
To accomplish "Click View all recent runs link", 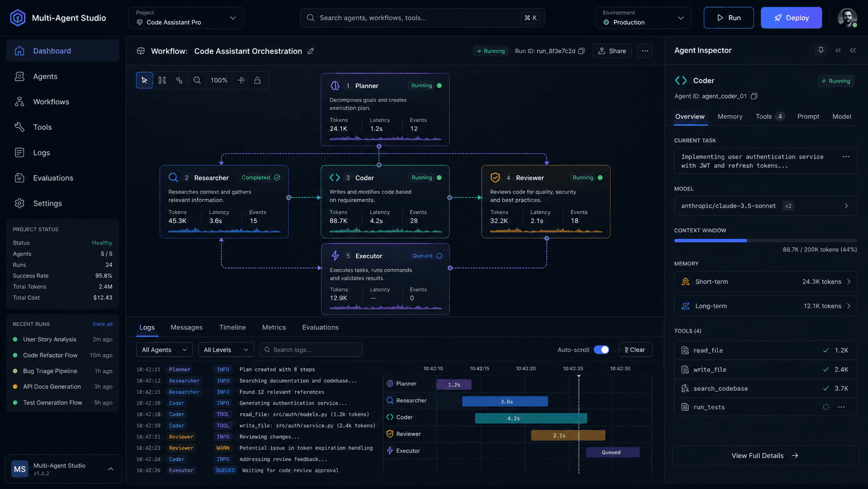I will click(102, 324).
